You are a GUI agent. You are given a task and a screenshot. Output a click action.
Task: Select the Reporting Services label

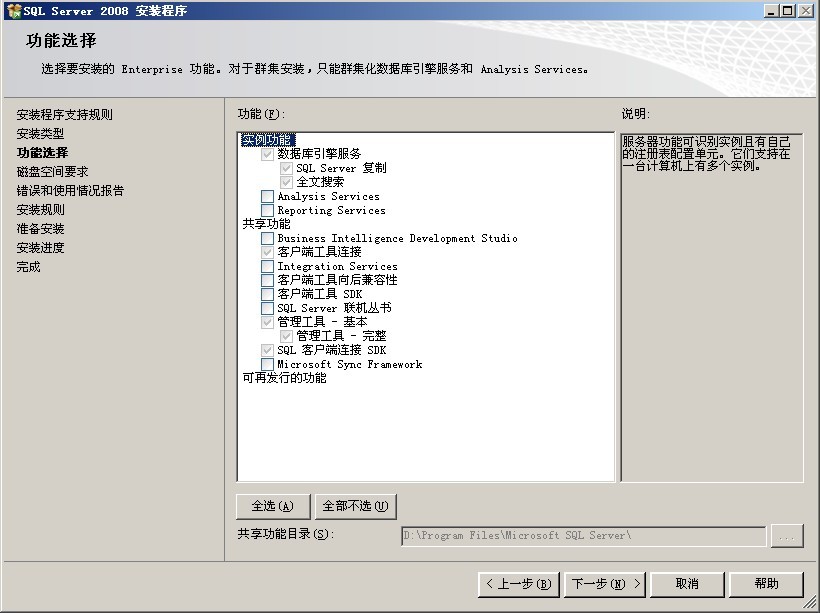pos(331,210)
